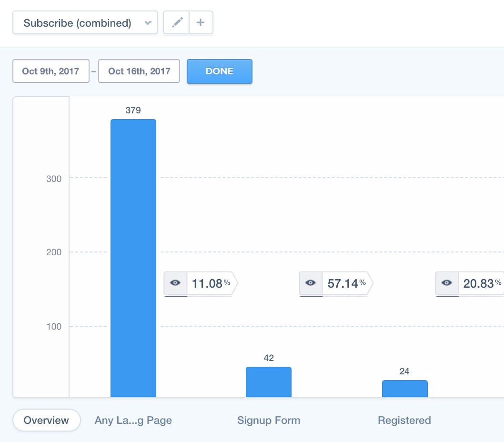The image size is (504, 442).
Task: Click the chevron arrow in funnel selector
Action: pyautogui.click(x=148, y=23)
